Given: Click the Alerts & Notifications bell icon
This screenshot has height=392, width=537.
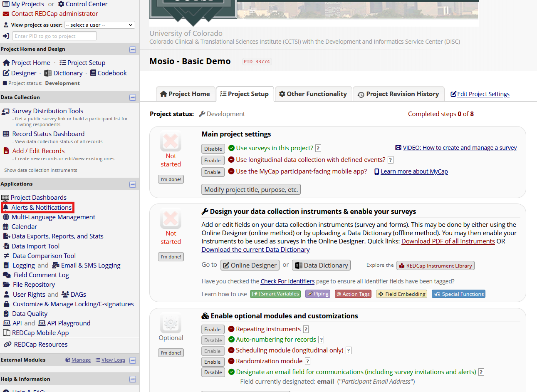Looking at the screenshot, I should pyautogui.click(x=6, y=207).
